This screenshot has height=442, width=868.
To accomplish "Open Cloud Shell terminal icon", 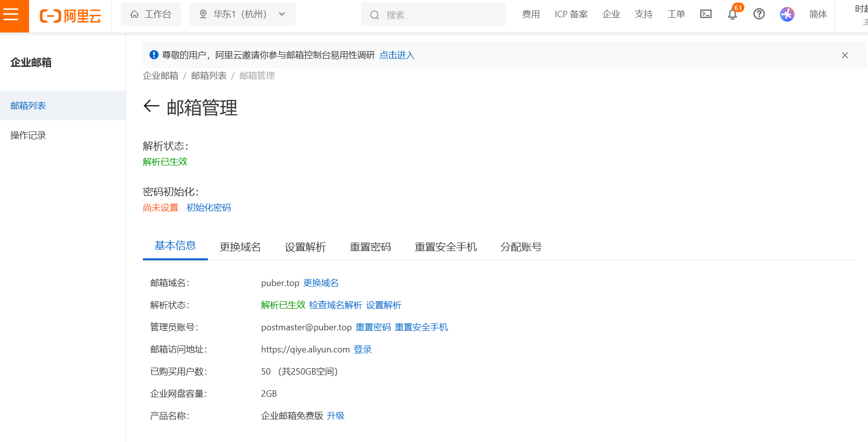I will pyautogui.click(x=706, y=14).
